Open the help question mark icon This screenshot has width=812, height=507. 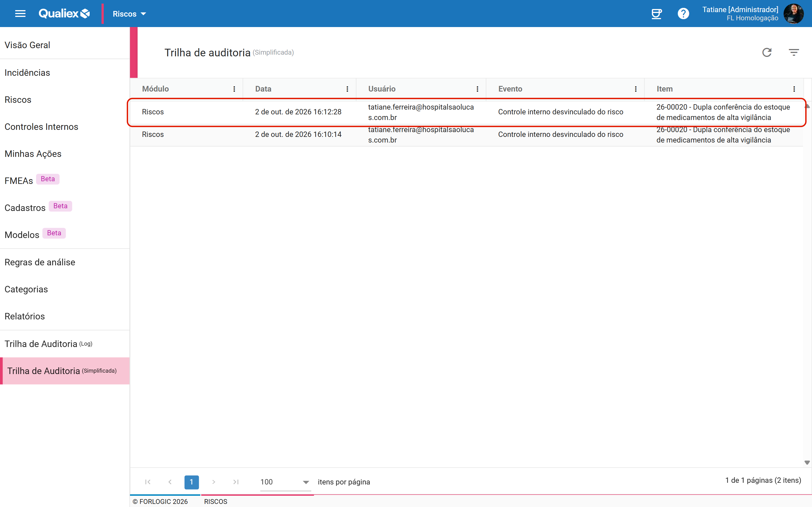point(683,14)
